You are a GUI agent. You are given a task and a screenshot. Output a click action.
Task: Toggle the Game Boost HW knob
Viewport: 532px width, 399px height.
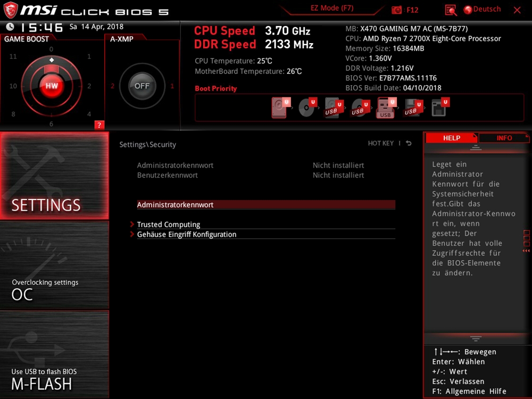[52, 86]
